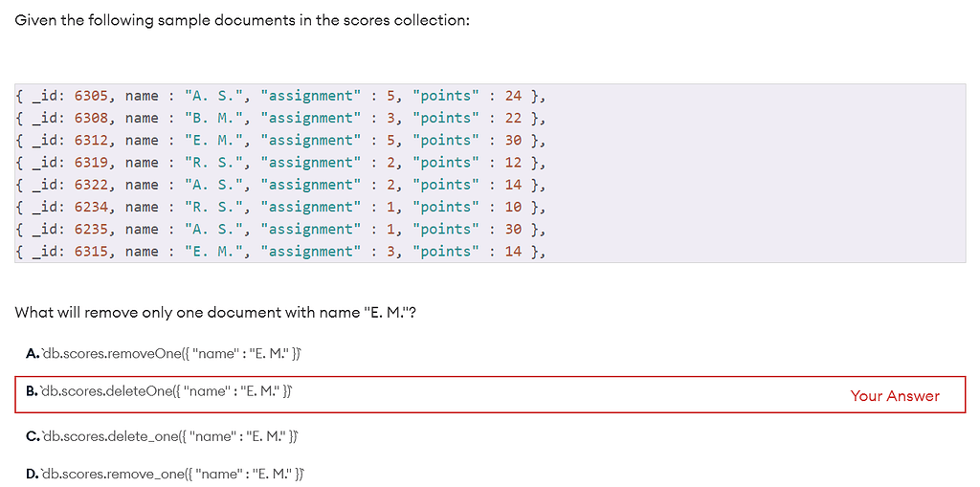Click the "Given the following sample documents" heading
The width and height of the screenshot is (980, 487).
pos(242,20)
